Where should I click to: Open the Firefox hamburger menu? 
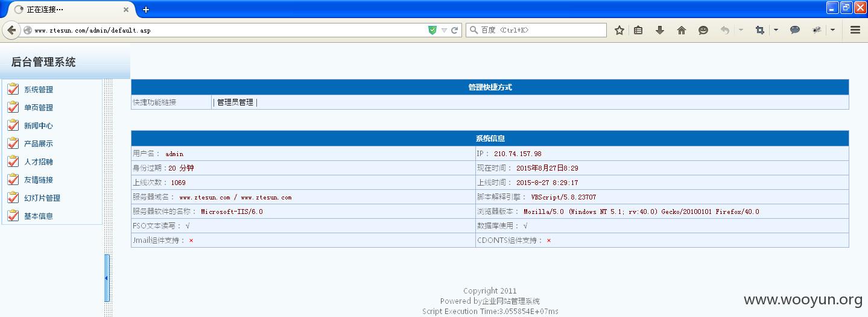pos(855,30)
